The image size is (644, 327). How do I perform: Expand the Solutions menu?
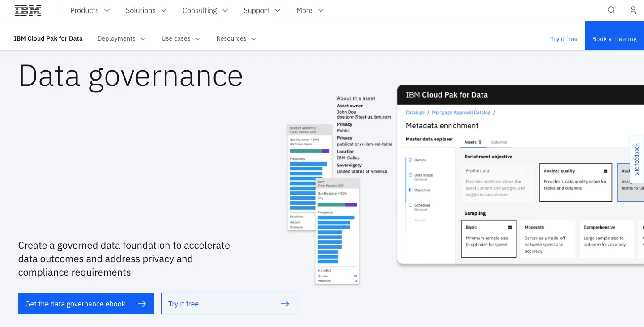(146, 10)
